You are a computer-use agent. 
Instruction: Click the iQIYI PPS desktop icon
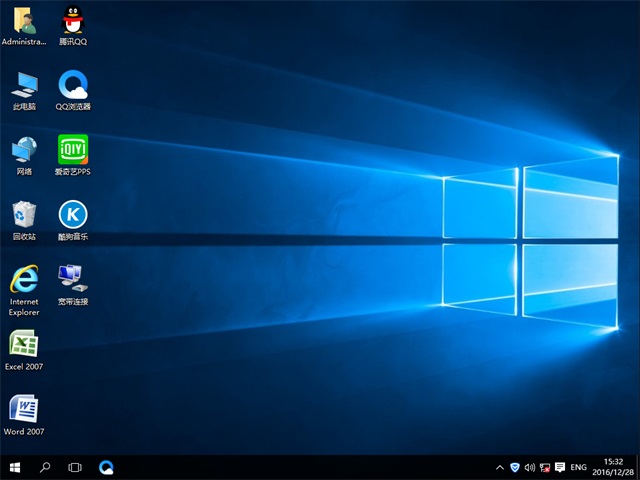[x=73, y=150]
